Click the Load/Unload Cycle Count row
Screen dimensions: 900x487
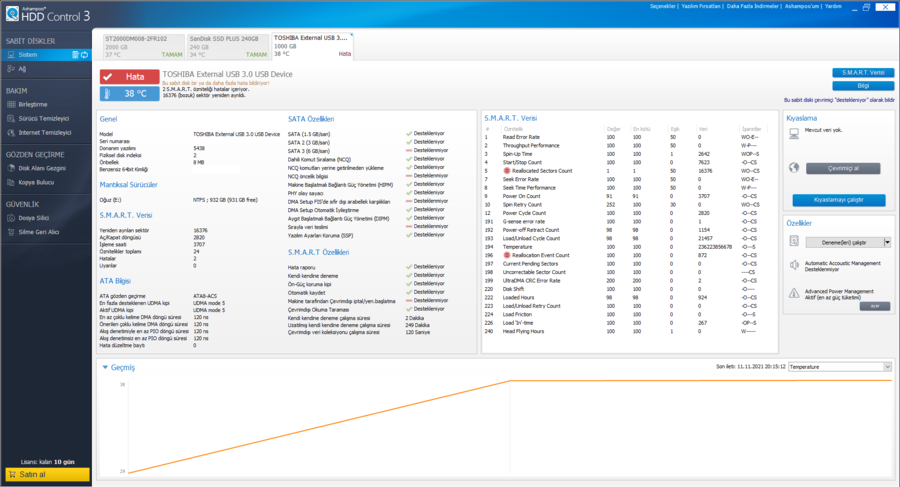pos(626,238)
